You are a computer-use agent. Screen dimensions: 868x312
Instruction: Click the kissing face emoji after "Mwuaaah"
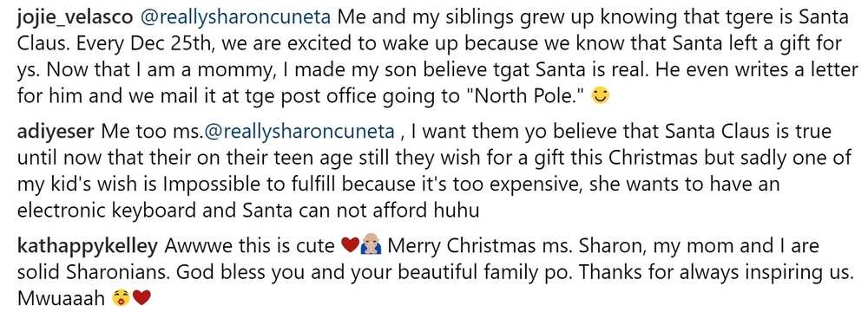[x=121, y=300]
